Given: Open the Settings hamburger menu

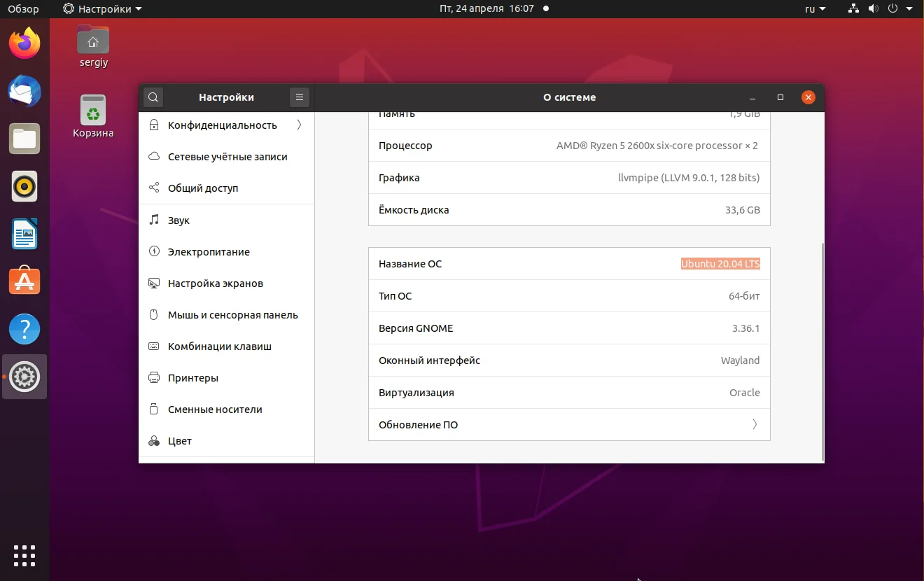Looking at the screenshot, I should pos(300,97).
